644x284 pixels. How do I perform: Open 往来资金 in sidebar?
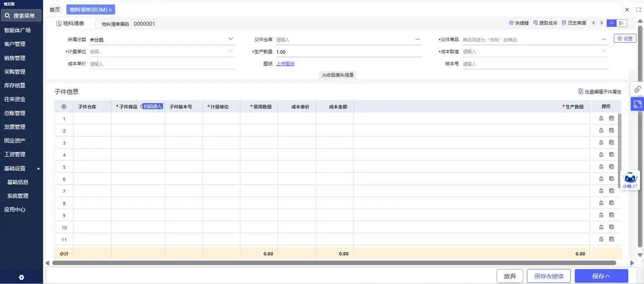coord(15,99)
